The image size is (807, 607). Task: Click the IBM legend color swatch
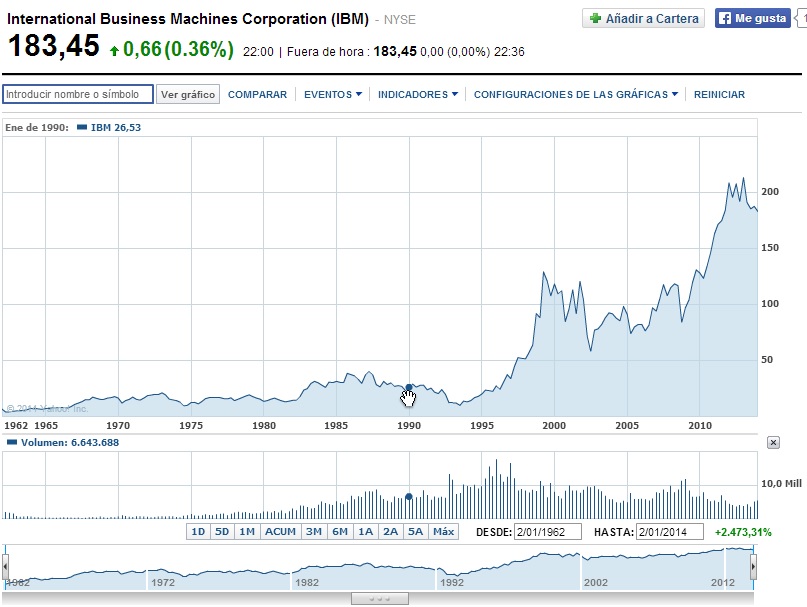pyautogui.click(x=82, y=127)
